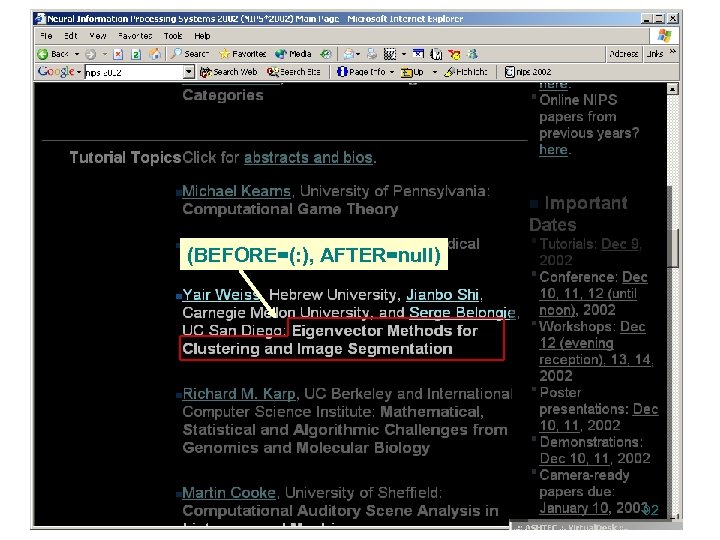Open the Martin Cooke link
720x540 pixels.
tap(229, 493)
